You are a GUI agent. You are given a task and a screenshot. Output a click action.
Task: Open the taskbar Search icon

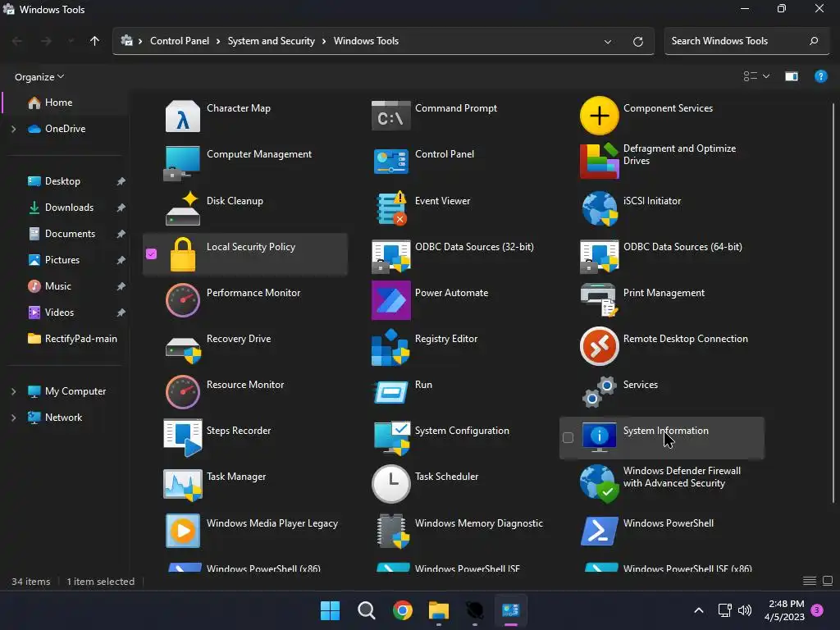coord(367,610)
